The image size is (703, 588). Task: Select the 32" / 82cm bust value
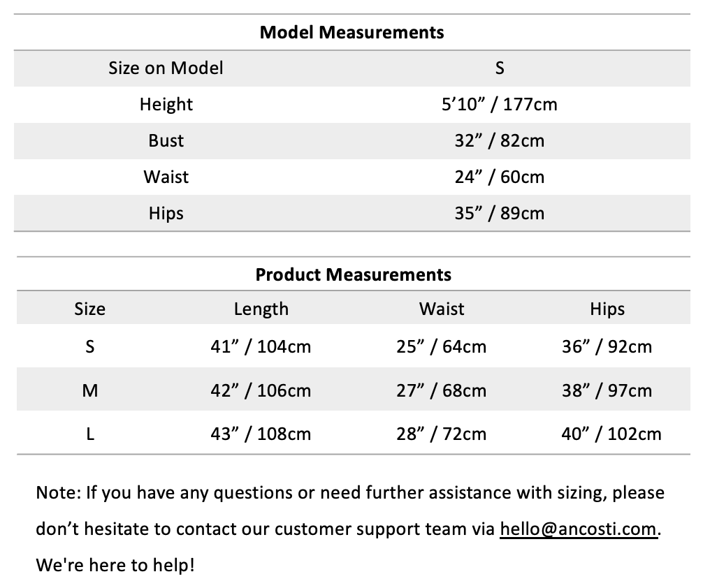point(499,140)
